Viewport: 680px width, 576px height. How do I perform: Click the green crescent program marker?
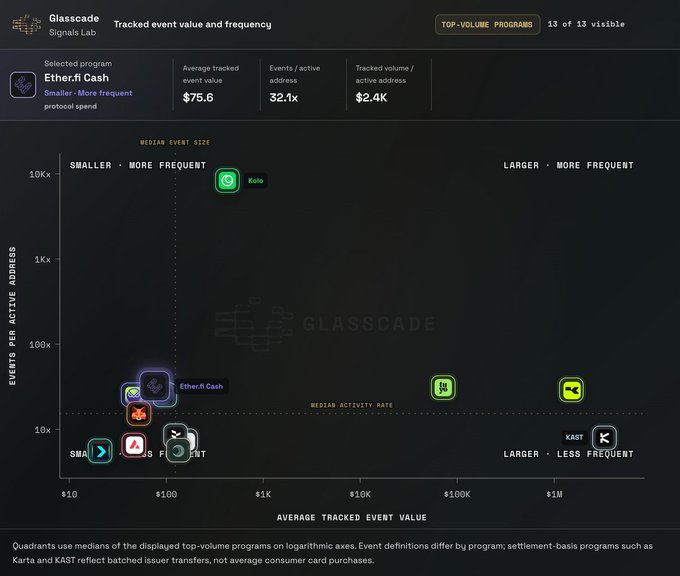(x=178, y=451)
